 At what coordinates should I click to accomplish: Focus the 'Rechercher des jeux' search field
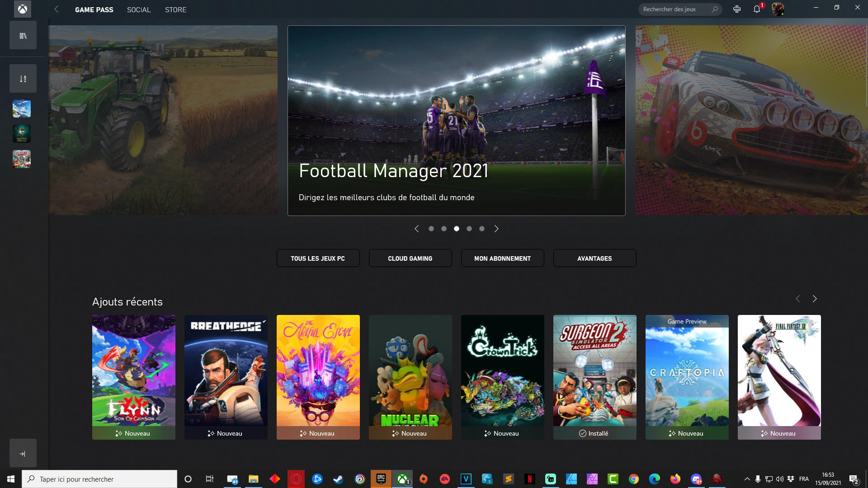click(680, 9)
